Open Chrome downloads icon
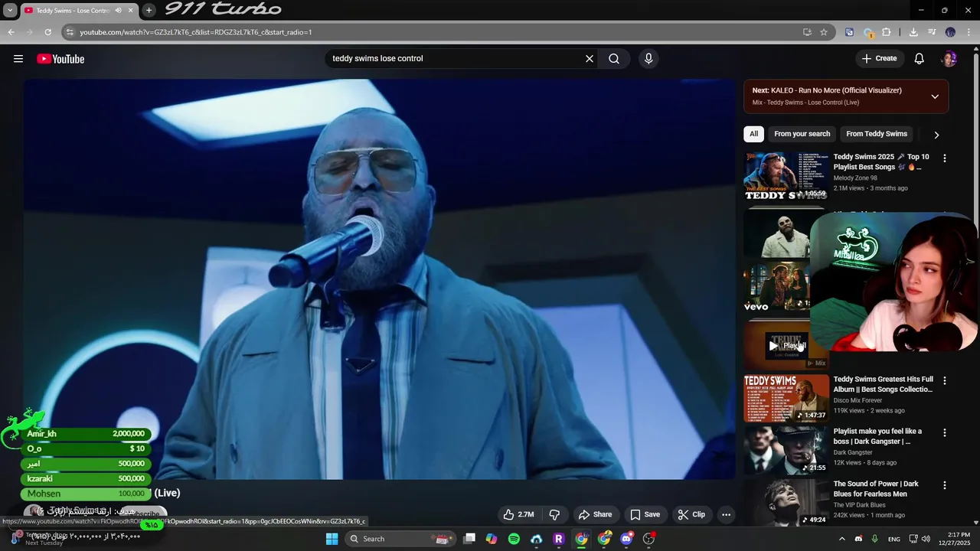This screenshot has height=551, width=980. point(913,32)
